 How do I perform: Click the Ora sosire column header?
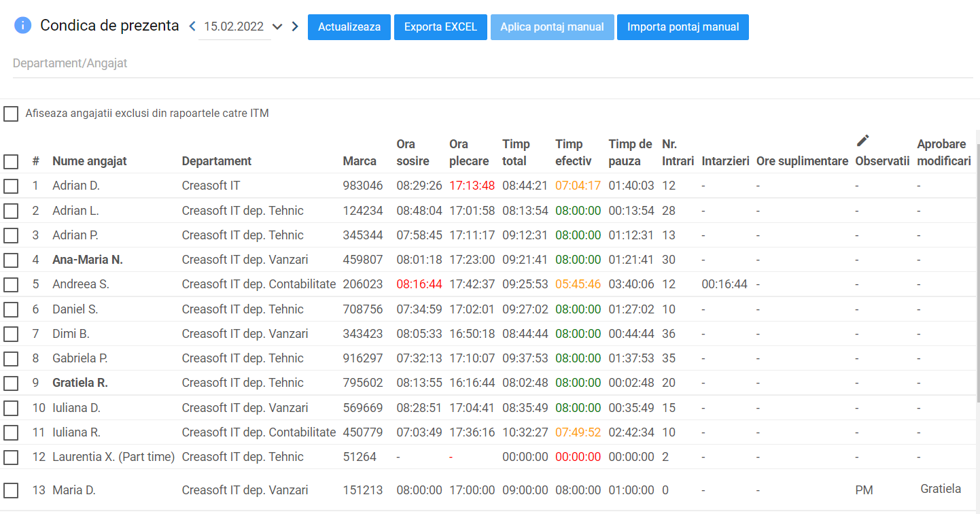click(x=413, y=152)
